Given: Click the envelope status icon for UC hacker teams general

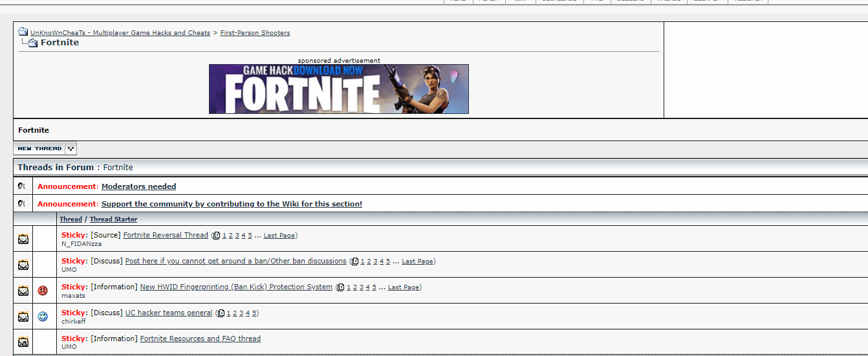Looking at the screenshot, I should [23, 317].
